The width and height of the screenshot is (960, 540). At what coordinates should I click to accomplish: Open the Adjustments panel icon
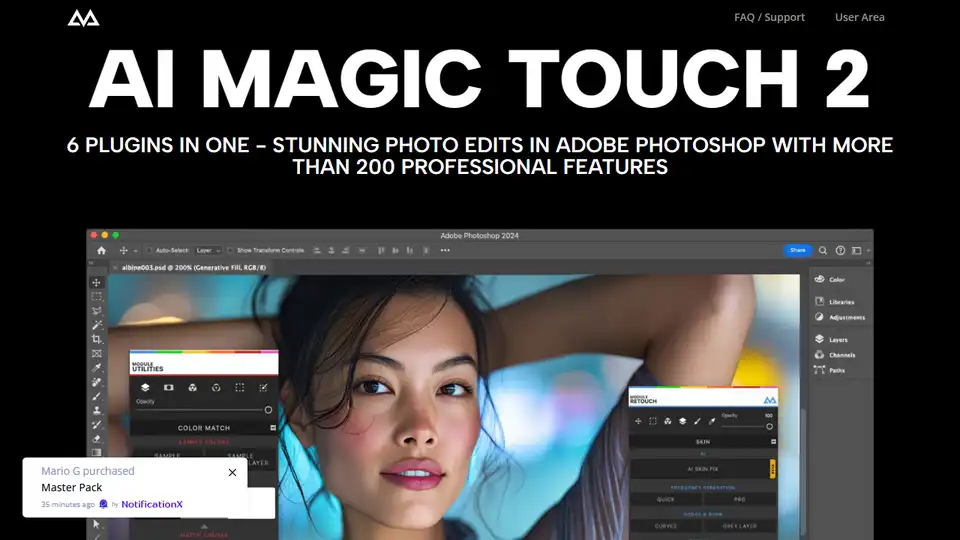pos(820,317)
